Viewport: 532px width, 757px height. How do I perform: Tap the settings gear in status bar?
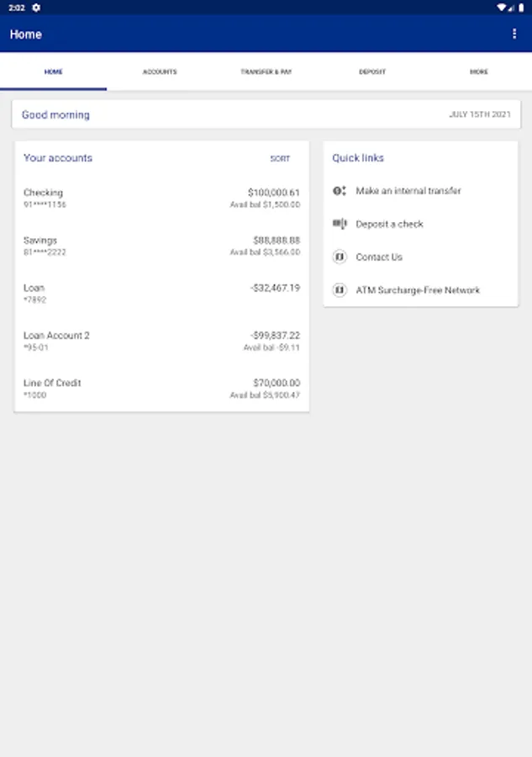(36, 8)
